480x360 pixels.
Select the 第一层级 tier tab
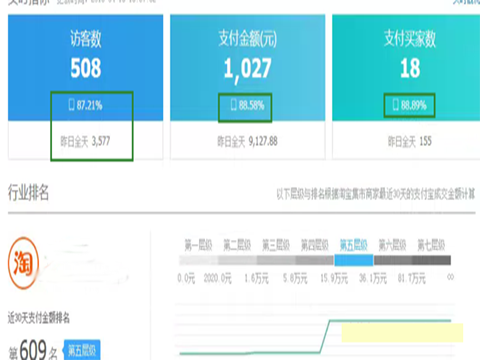(198, 245)
